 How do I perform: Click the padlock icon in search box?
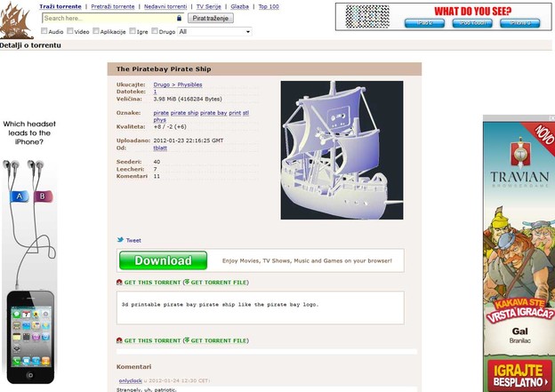tap(179, 18)
